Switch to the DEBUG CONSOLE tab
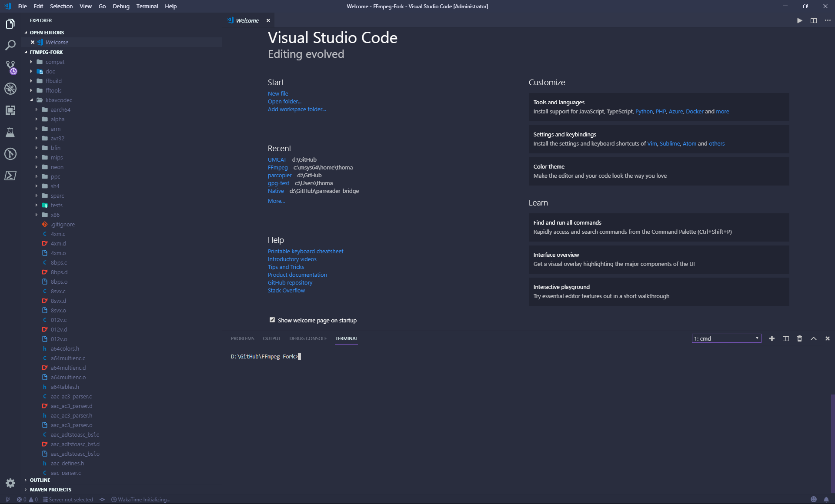Screen dimensions: 835x504 point(308,338)
